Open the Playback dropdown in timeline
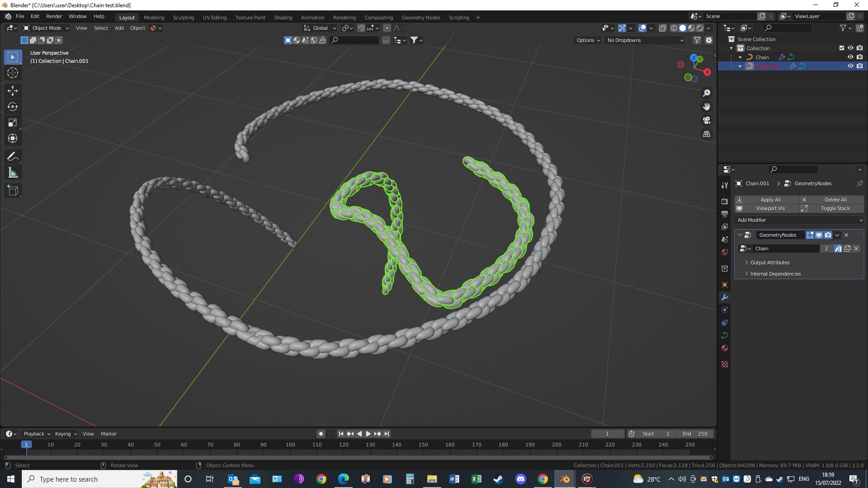This screenshot has width=868, height=488. [x=37, y=434]
